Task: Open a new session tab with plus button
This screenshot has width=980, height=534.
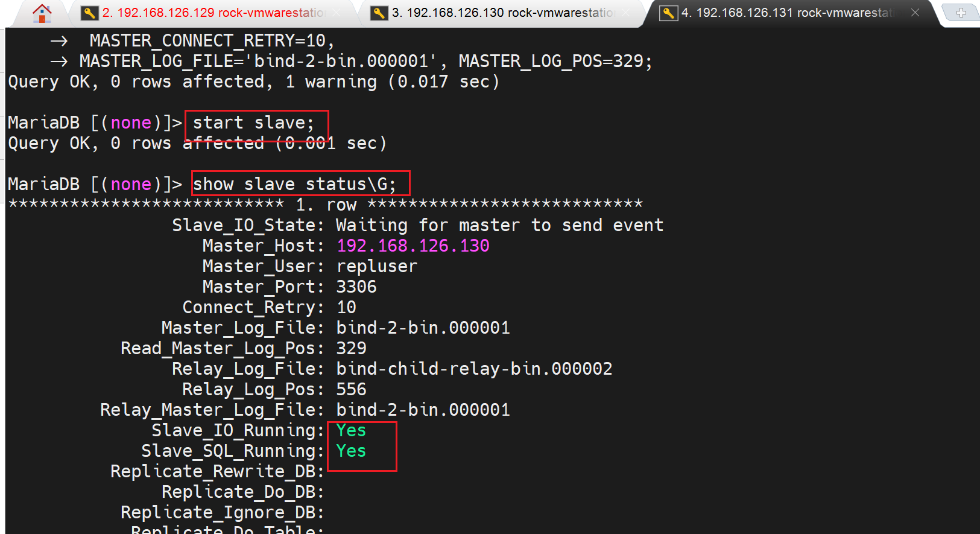Action: point(961,12)
